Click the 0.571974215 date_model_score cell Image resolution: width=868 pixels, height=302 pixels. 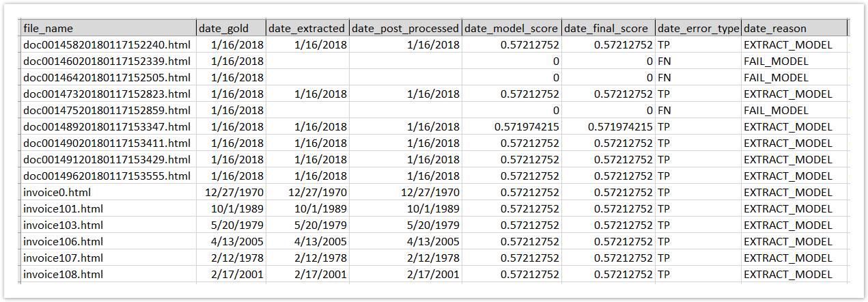[x=512, y=127]
